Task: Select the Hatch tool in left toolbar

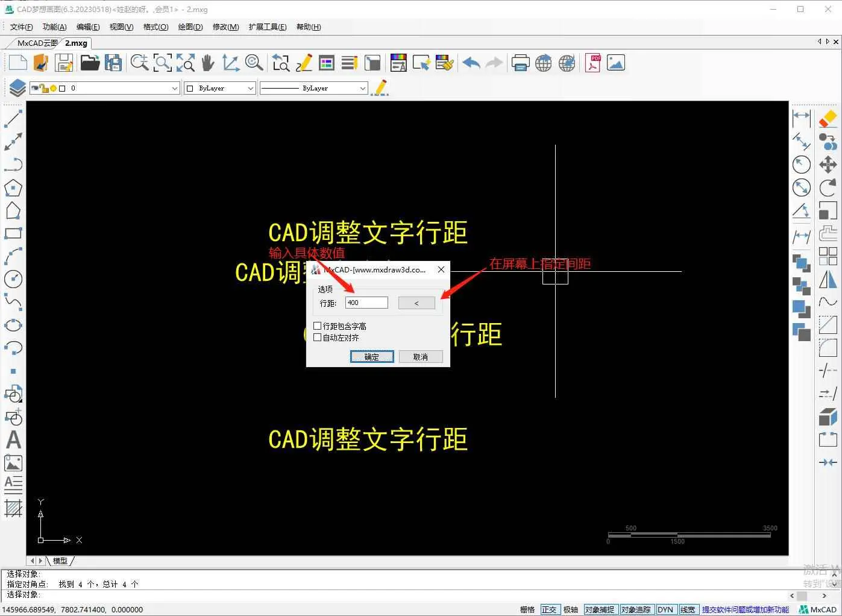Action: coord(13,509)
